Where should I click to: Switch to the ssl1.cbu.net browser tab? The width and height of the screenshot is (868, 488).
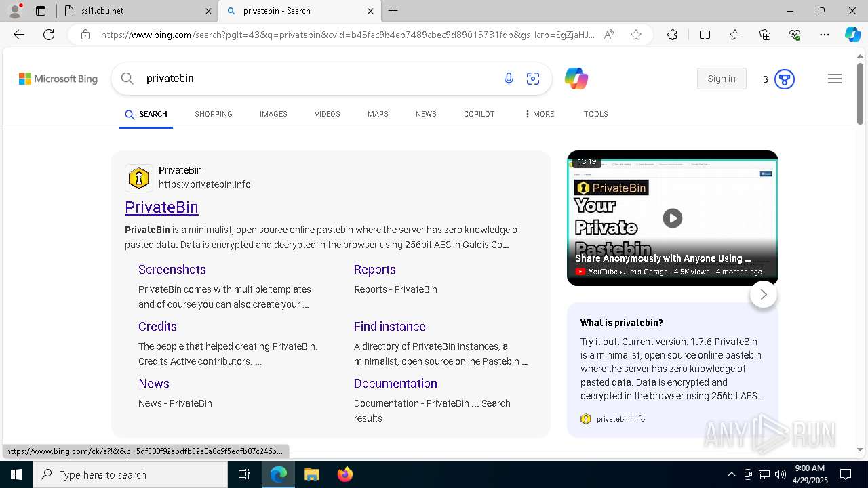[136, 11]
